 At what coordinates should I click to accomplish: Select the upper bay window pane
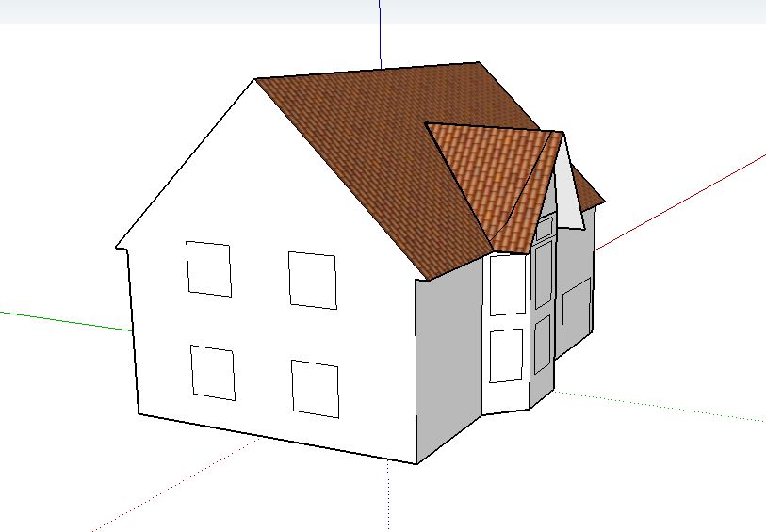[x=508, y=284]
